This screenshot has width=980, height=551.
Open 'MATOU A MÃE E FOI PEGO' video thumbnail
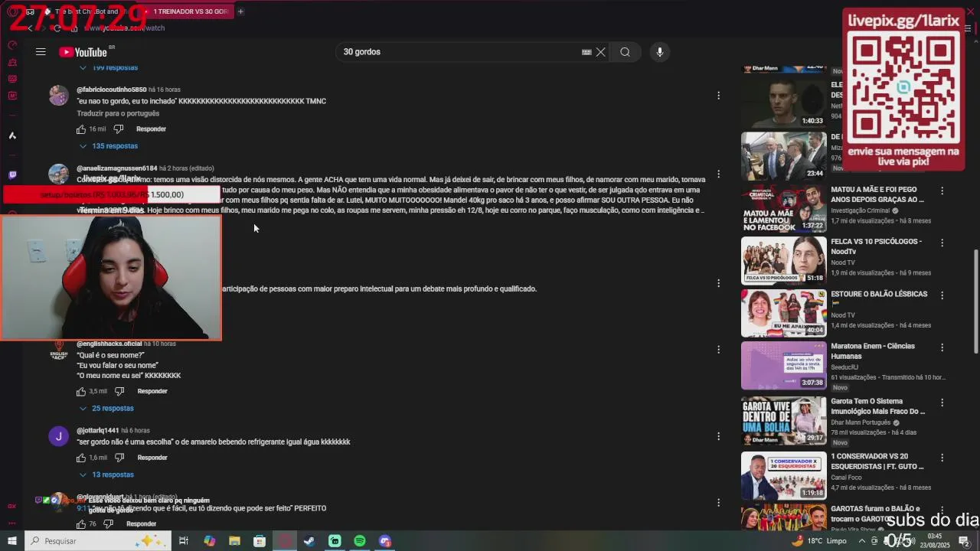pyautogui.click(x=783, y=208)
